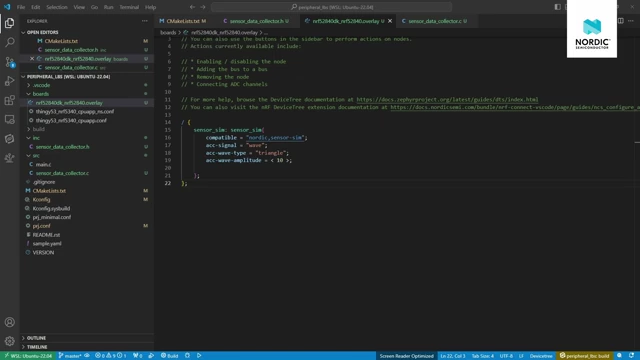Click the command center search box
This screenshot has height=360, width=640.
[x=331, y=7]
